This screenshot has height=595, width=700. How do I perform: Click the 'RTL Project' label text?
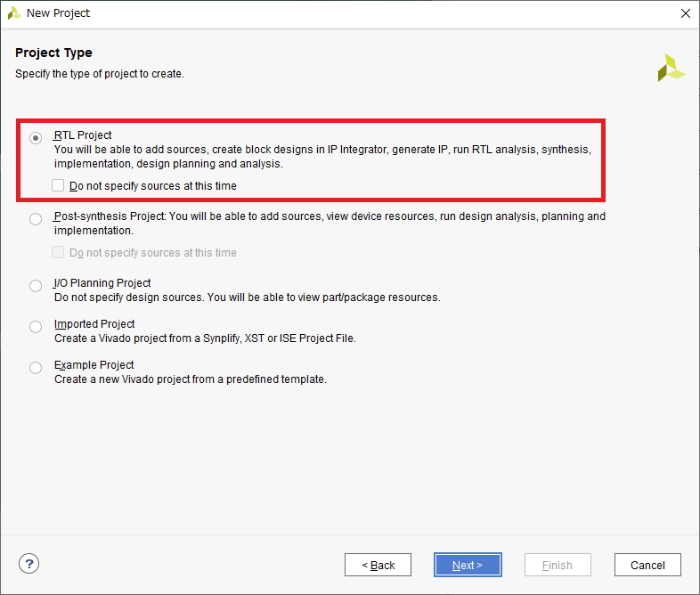tap(83, 135)
